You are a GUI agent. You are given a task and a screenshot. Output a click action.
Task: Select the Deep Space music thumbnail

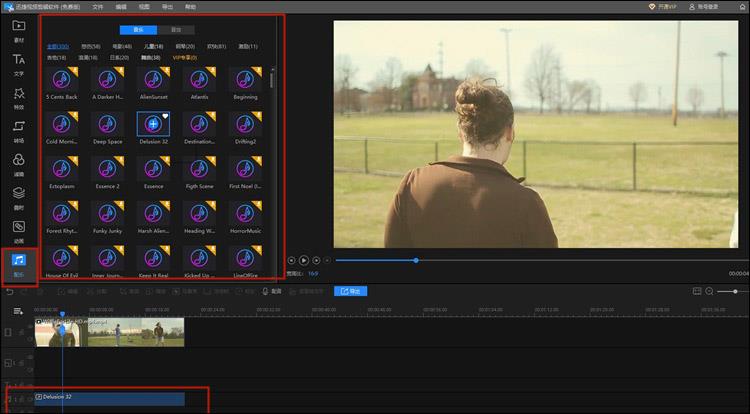pyautogui.click(x=107, y=124)
